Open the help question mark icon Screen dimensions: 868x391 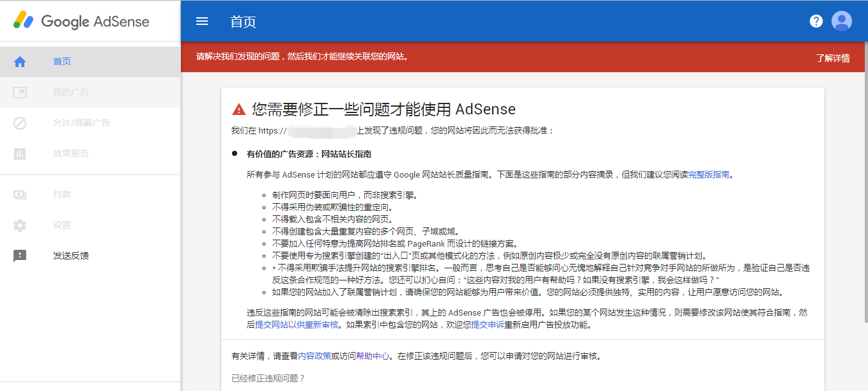(816, 21)
